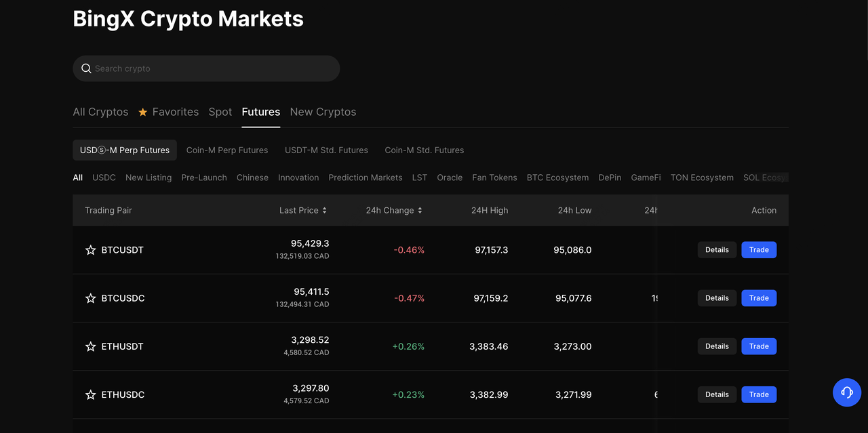868x433 pixels.
Task: Toggle favorite star for BTCUSDC
Action: (90, 298)
